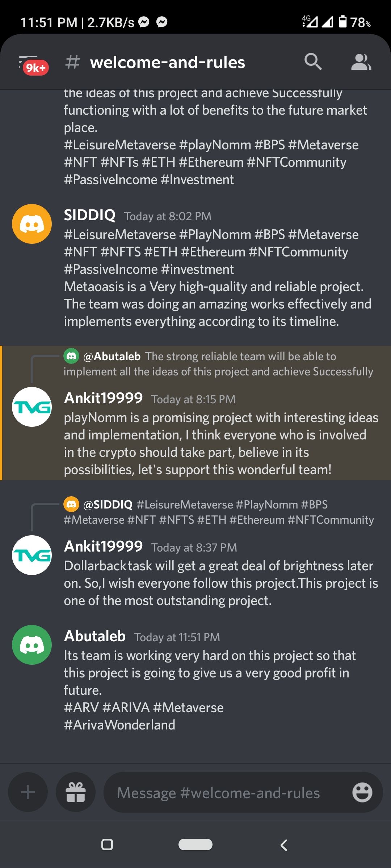Tap the Android recent apps square
Screen dimensions: 391x868
[107, 845]
